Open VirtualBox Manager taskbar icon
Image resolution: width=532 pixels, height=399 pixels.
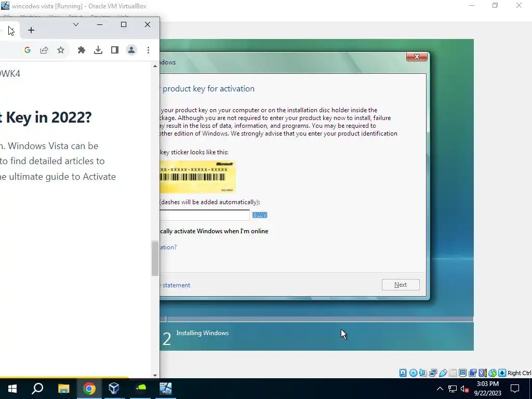114,389
